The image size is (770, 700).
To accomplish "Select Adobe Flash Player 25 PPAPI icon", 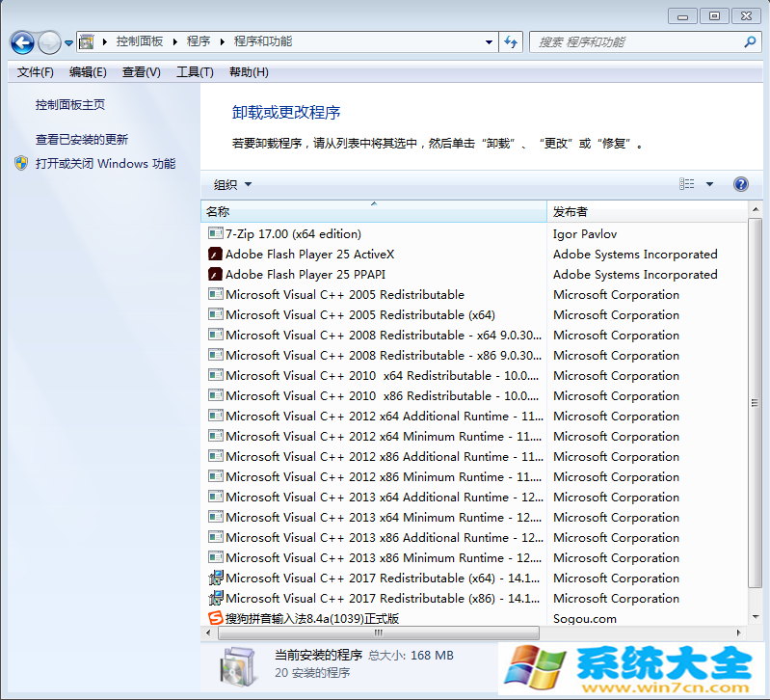I will (x=216, y=275).
